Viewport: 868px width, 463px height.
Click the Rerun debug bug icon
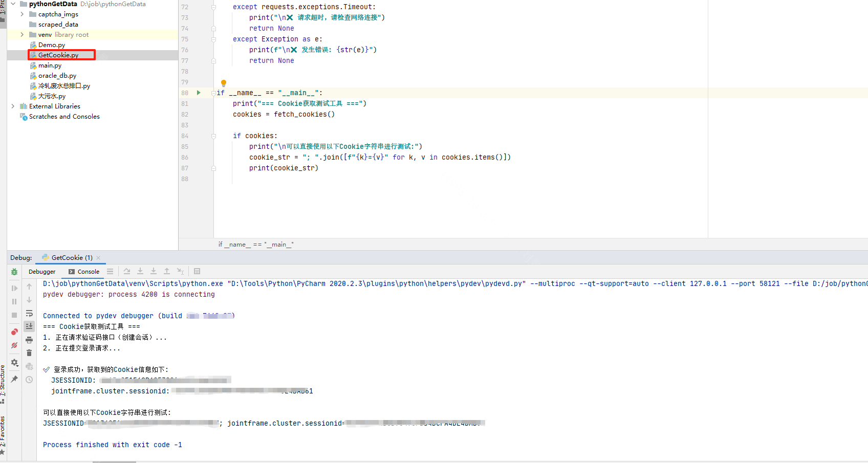[x=14, y=272]
